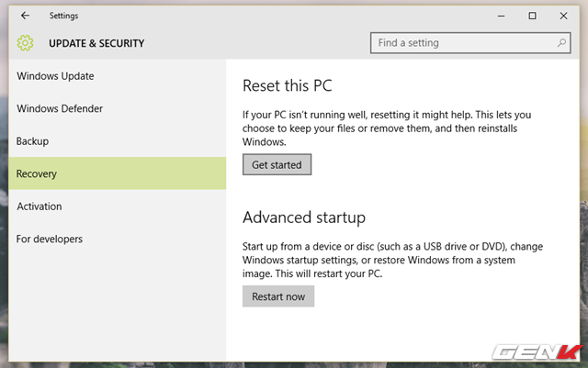This screenshot has height=368, width=588.
Task: Open the Activation page
Action: (x=40, y=206)
